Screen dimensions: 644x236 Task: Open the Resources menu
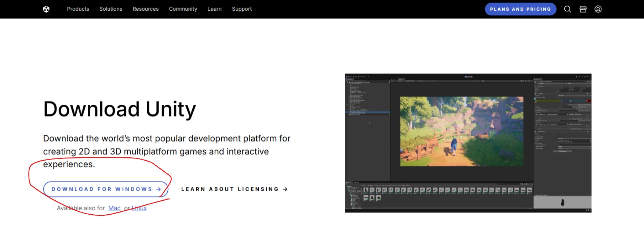146,9
